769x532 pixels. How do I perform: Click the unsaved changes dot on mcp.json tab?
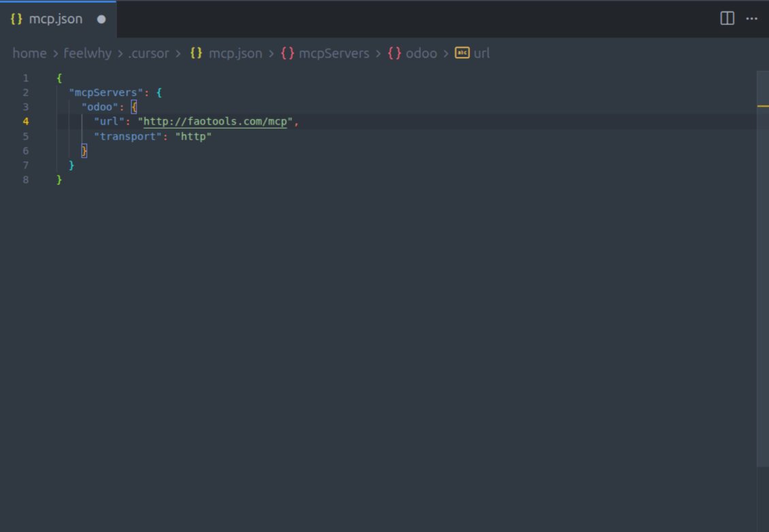pyautogui.click(x=101, y=20)
